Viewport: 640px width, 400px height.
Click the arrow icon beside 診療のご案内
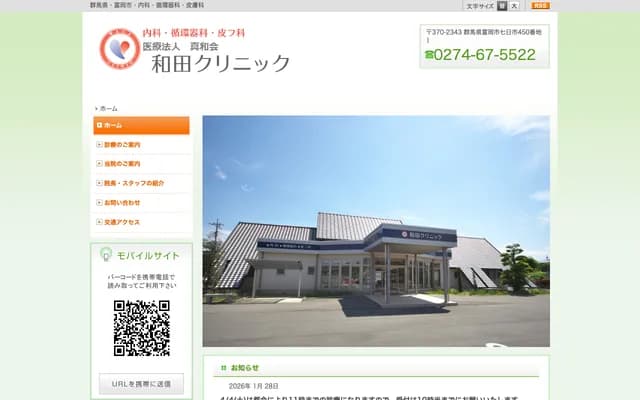[99, 144]
